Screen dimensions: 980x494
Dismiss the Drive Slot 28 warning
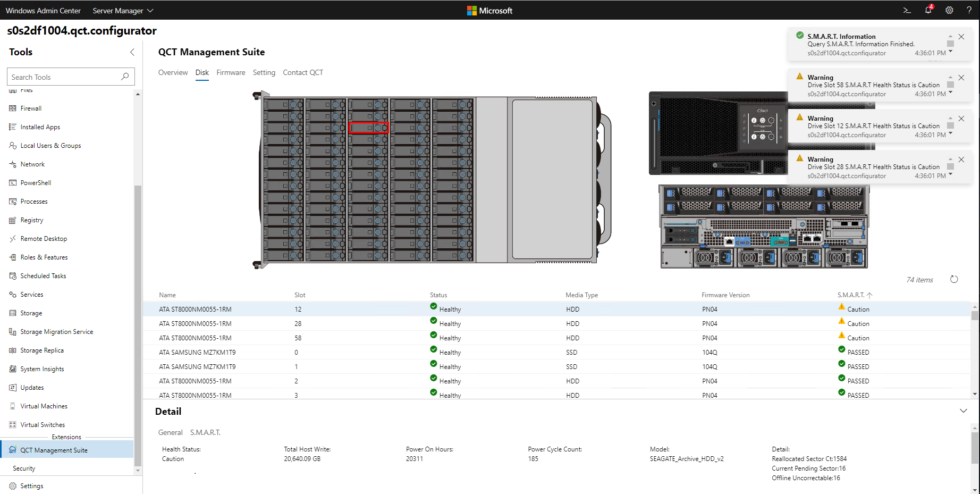tap(961, 160)
